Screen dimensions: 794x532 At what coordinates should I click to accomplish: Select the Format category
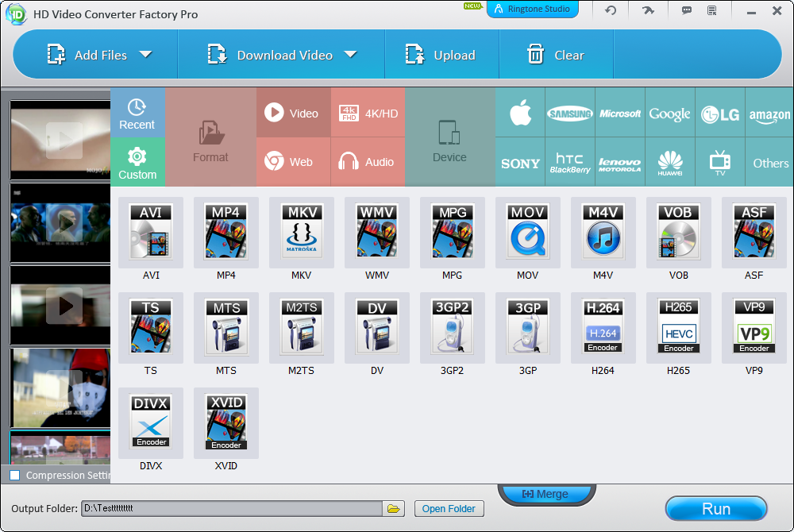(x=210, y=137)
